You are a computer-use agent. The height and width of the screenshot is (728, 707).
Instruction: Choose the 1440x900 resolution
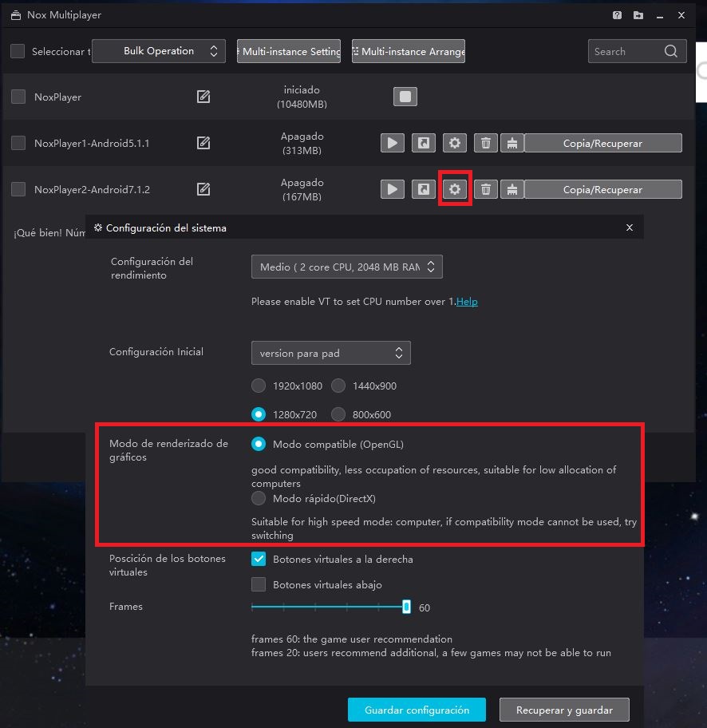coord(338,386)
